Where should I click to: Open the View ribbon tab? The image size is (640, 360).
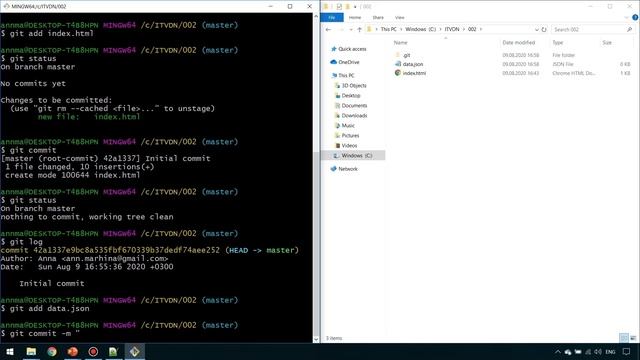(400, 18)
